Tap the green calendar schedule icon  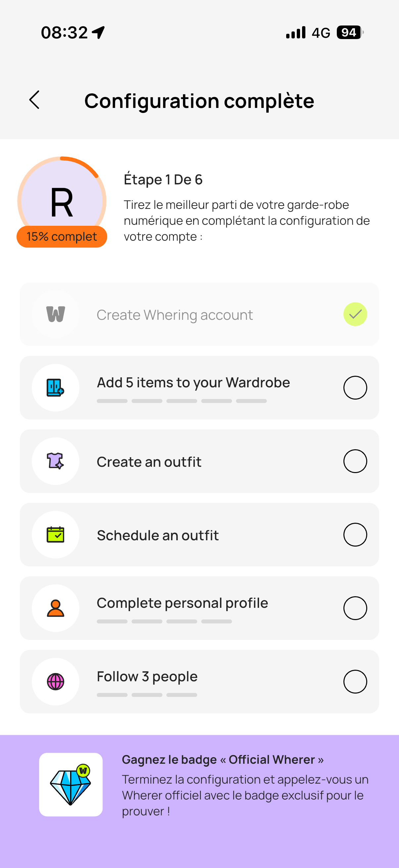pos(56,535)
